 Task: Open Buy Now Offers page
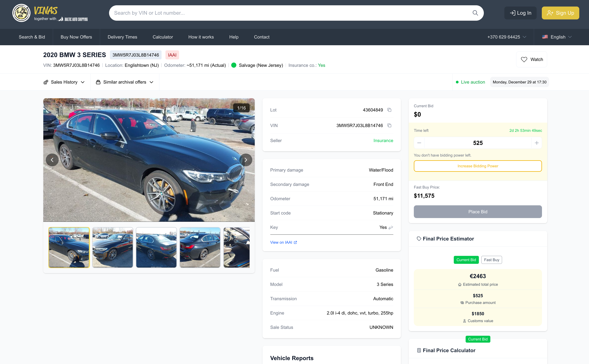76,37
